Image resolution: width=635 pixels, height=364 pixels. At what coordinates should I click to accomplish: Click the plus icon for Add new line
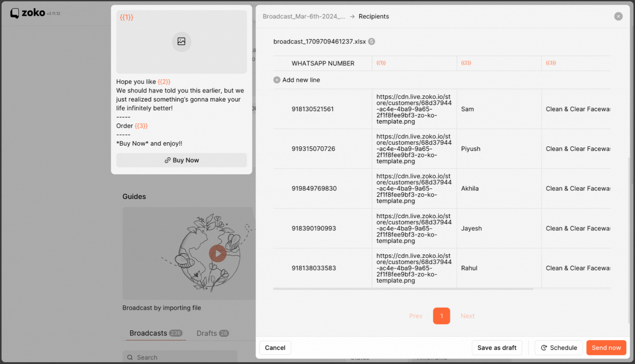coord(277,80)
